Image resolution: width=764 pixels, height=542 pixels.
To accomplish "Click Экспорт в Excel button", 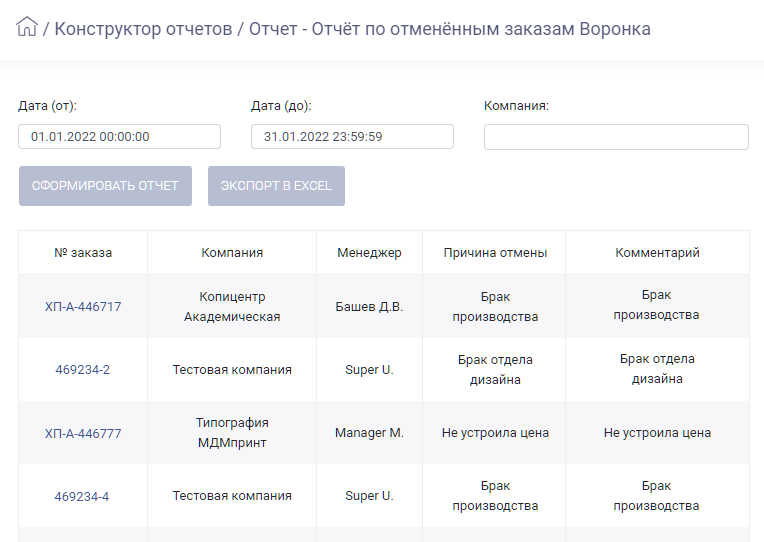I will [x=276, y=186].
